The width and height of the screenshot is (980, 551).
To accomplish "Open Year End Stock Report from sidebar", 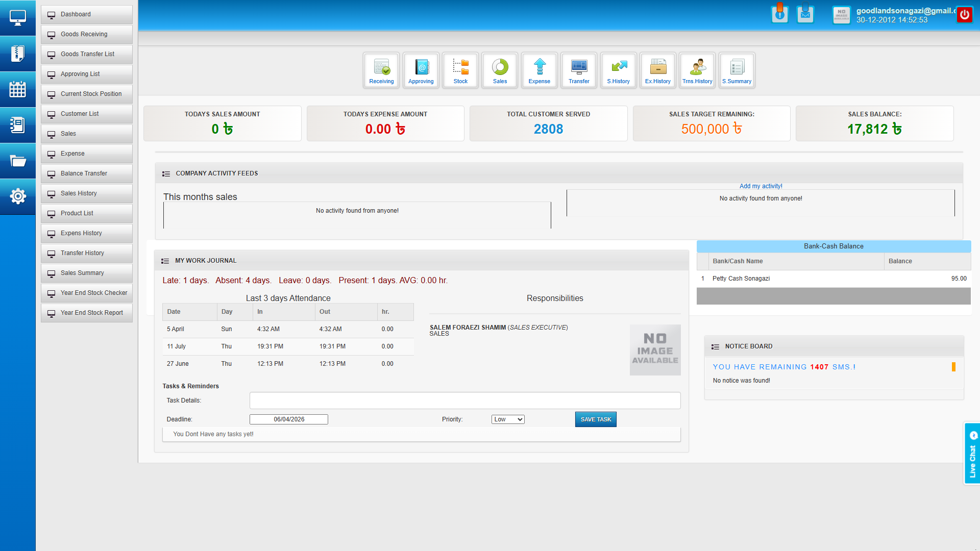I will (x=86, y=313).
